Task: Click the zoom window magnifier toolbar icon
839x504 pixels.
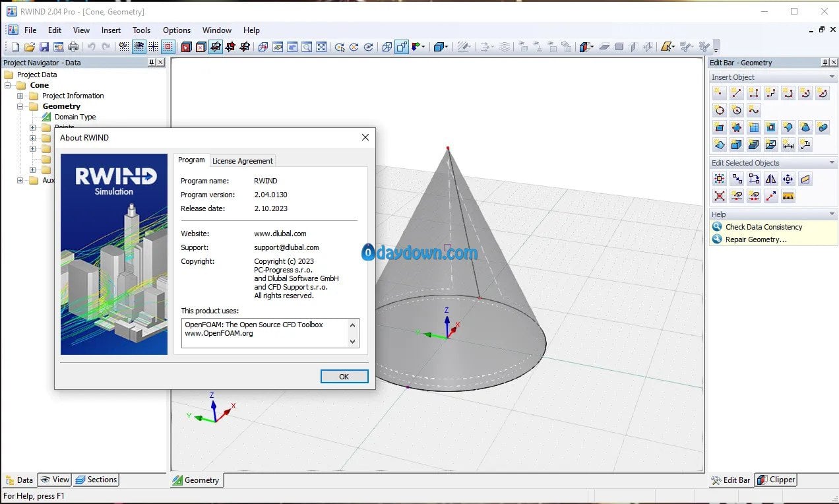Action: pos(307,47)
